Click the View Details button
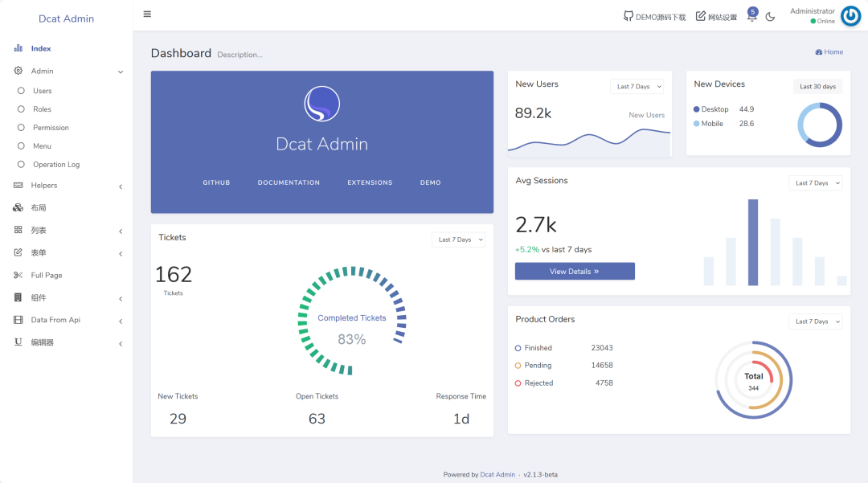868x483 pixels. pyautogui.click(x=575, y=271)
